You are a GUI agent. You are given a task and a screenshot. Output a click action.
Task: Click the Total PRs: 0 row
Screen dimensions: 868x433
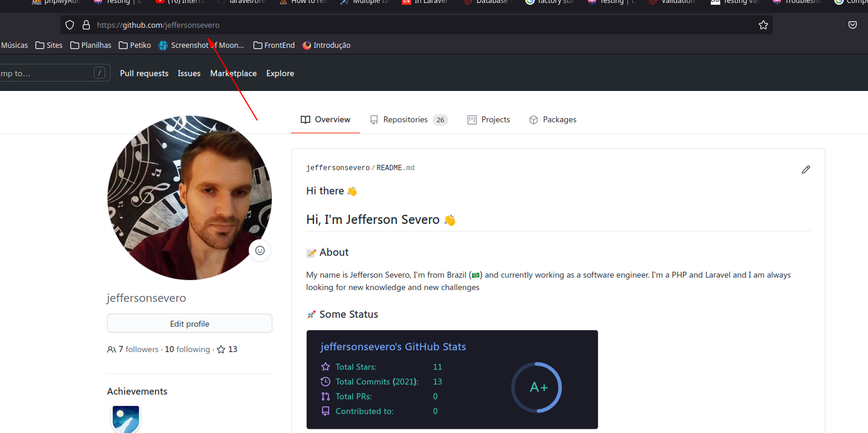(x=379, y=396)
